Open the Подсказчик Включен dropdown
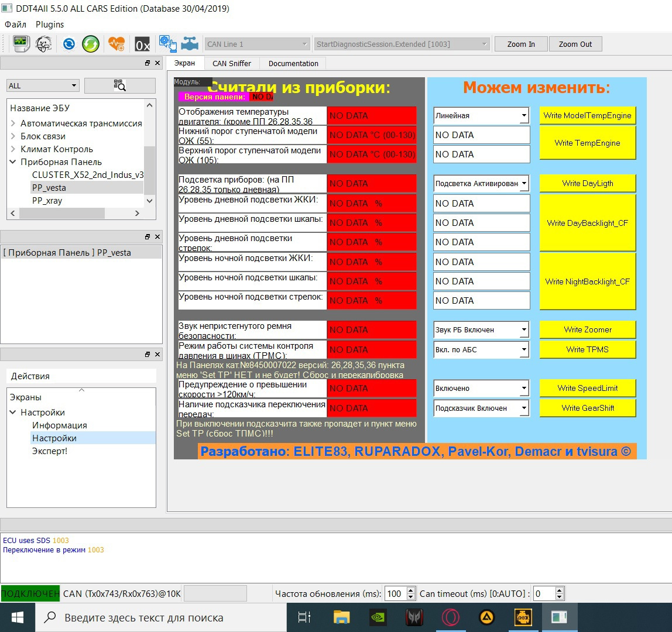This screenshot has height=632, width=672. point(481,408)
